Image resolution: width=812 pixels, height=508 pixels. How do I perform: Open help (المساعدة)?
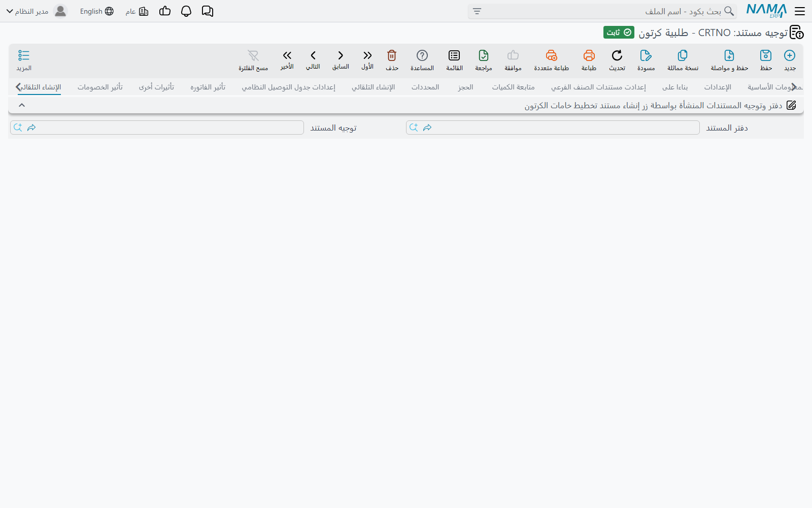pyautogui.click(x=422, y=60)
